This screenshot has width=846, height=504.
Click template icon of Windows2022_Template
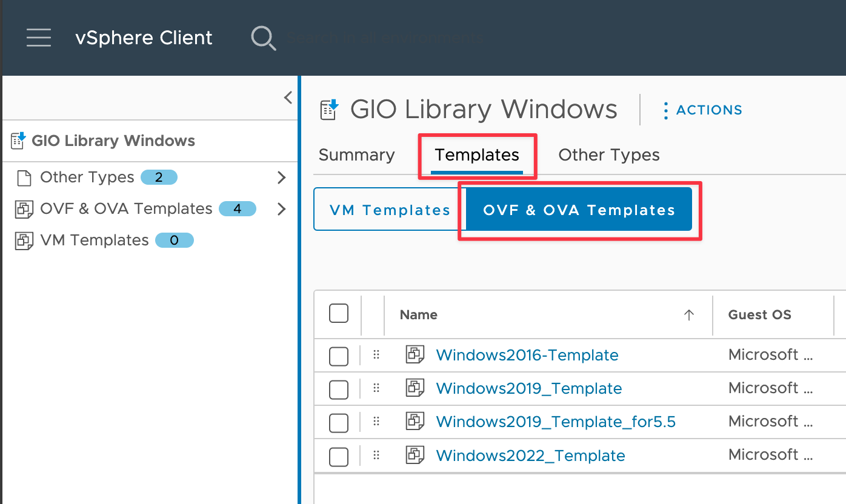[x=415, y=454]
